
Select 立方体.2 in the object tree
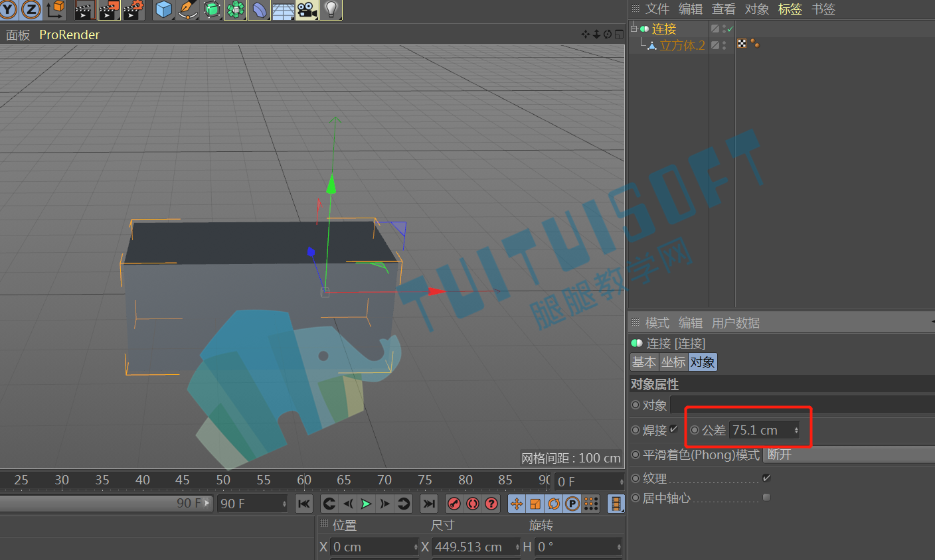(x=682, y=45)
